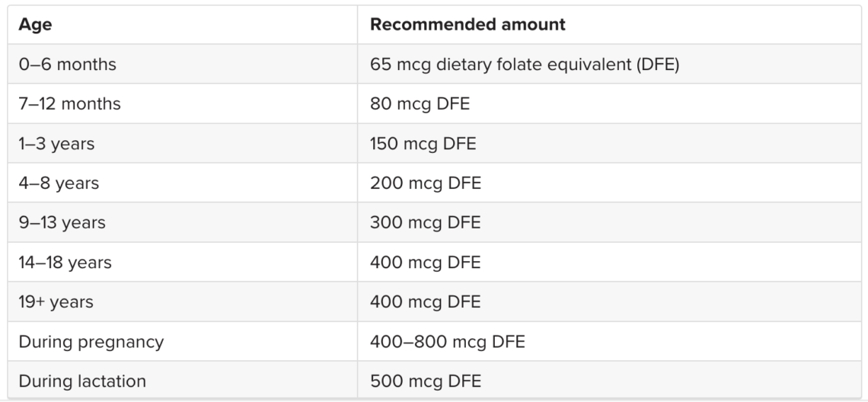This screenshot has width=868, height=402.
Task: Select the "7–12 months" age cell
Action: 70,104
